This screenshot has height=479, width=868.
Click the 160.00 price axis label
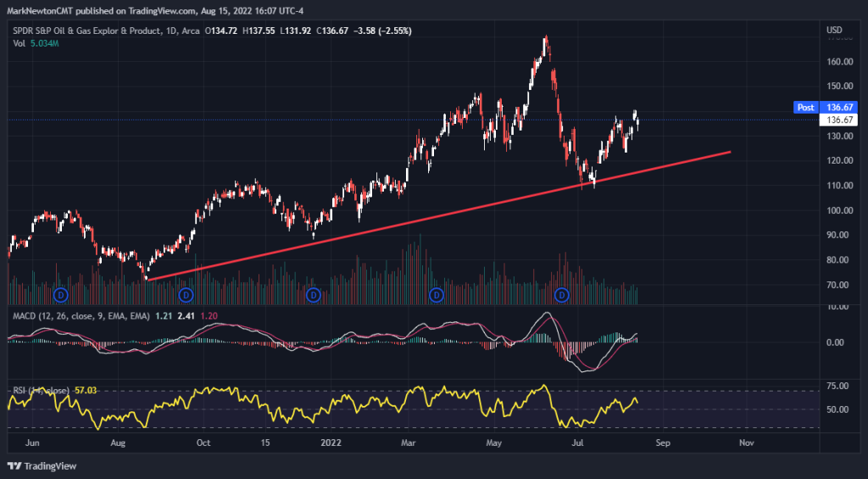(841, 62)
